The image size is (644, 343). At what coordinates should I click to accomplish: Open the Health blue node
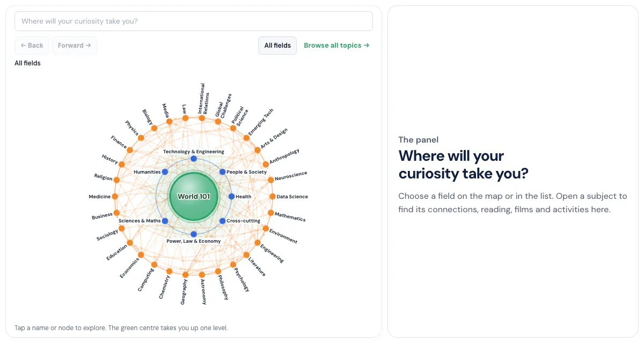pyautogui.click(x=231, y=196)
